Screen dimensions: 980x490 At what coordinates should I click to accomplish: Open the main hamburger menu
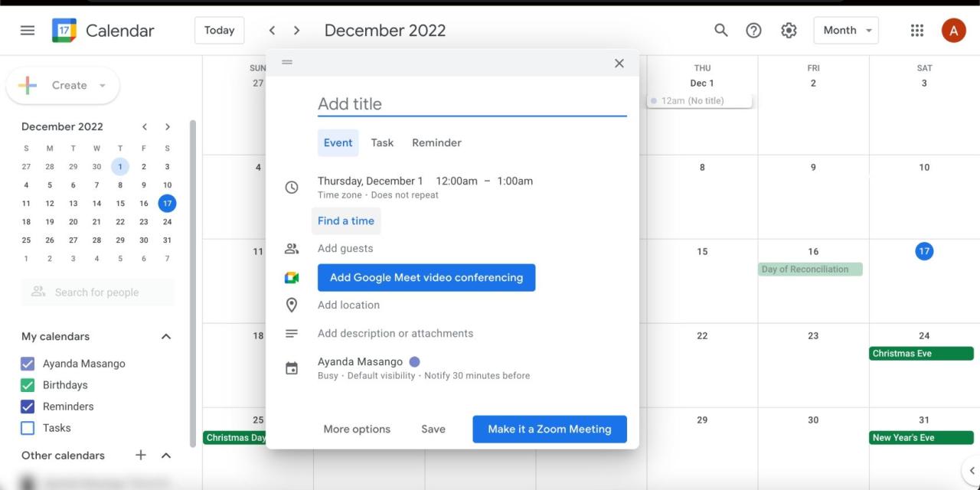pyautogui.click(x=28, y=31)
